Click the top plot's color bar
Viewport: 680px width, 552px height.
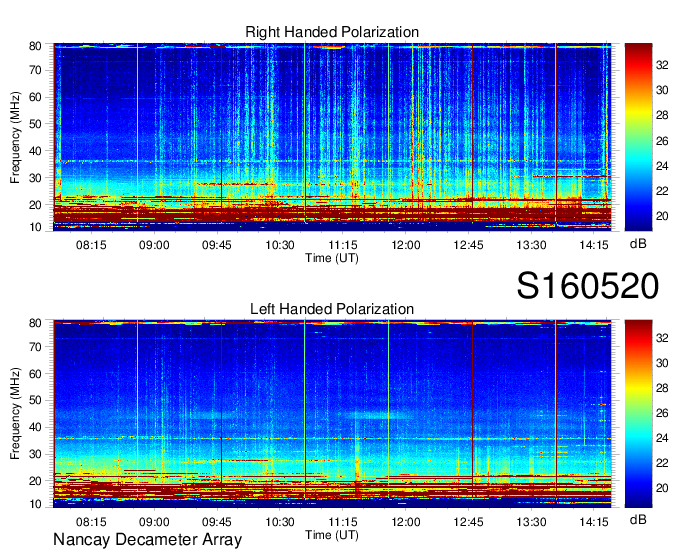(x=638, y=137)
